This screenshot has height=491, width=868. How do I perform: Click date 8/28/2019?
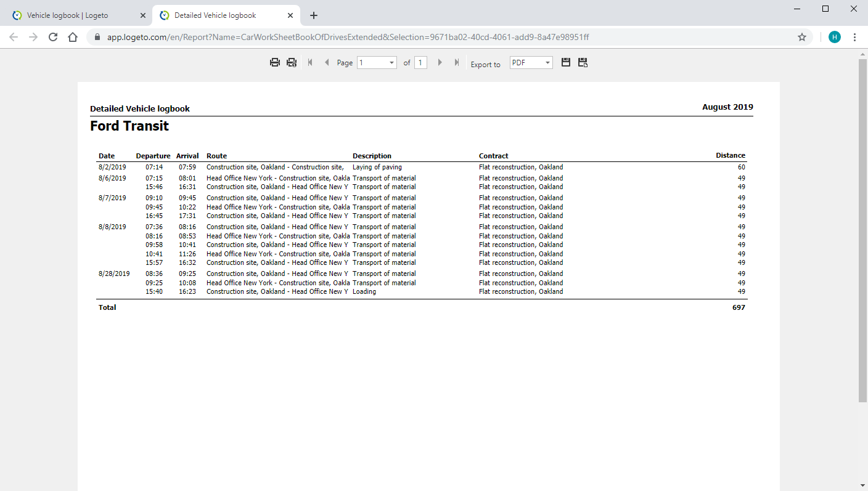114,274
